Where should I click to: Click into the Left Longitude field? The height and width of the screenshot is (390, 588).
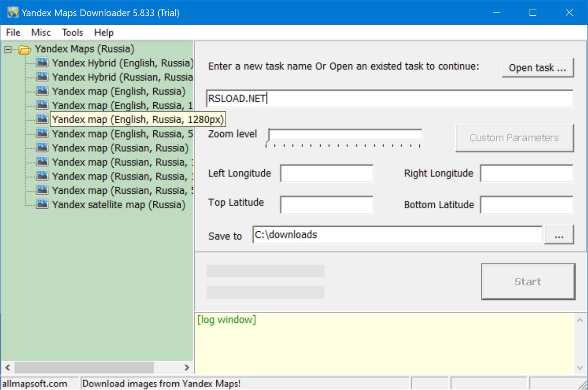pos(327,174)
